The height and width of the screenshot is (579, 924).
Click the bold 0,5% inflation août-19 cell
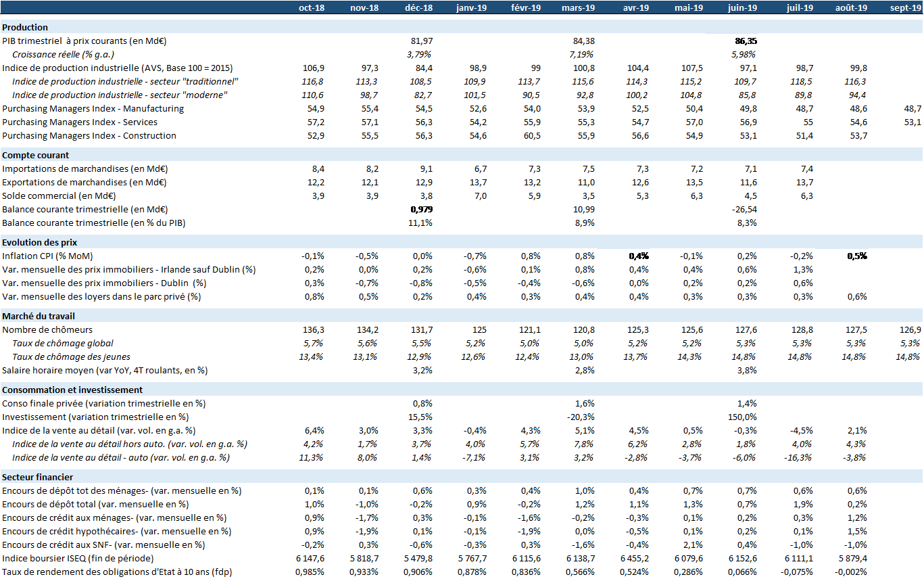pos(856,256)
